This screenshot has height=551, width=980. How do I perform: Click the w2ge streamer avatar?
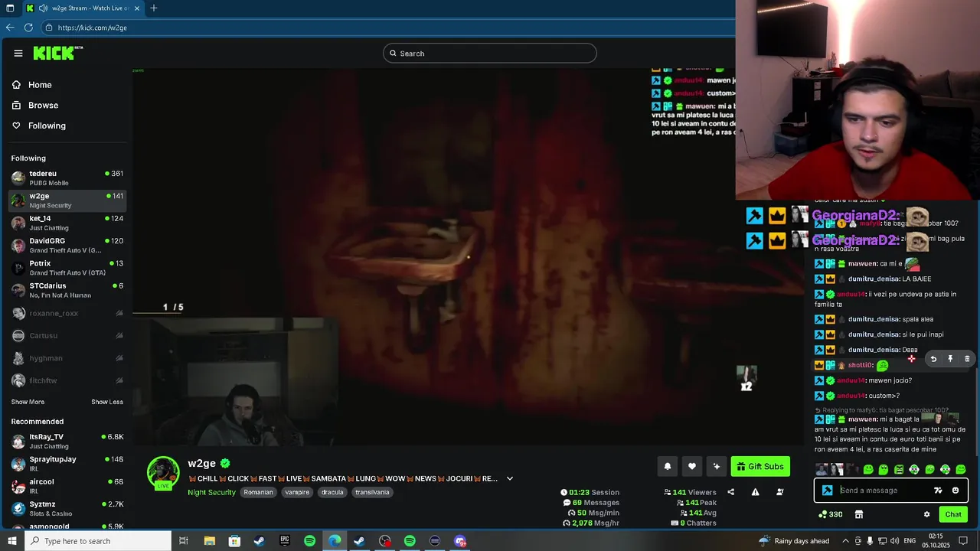pyautogui.click(x=163, y=472)
